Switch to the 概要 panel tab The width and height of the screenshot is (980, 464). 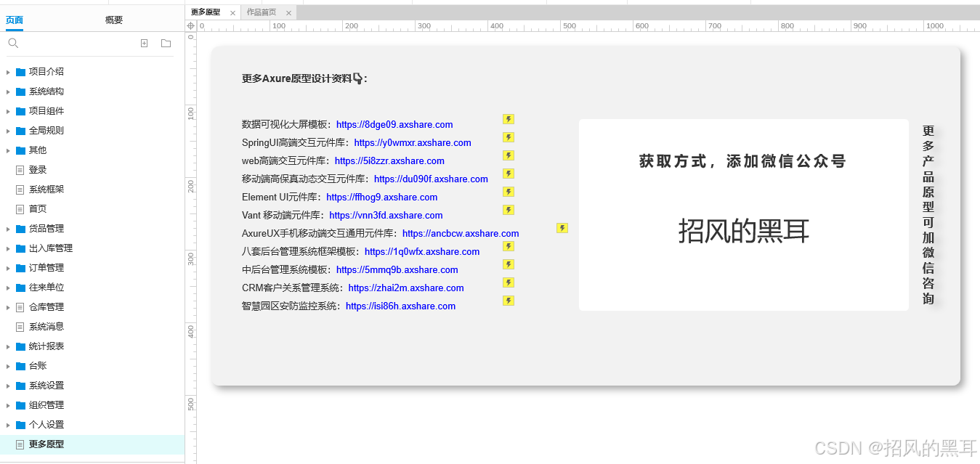(114, 20)
